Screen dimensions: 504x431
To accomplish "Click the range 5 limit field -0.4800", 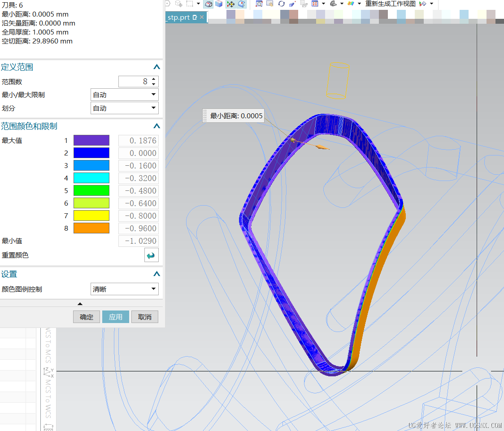I will 139,190.
